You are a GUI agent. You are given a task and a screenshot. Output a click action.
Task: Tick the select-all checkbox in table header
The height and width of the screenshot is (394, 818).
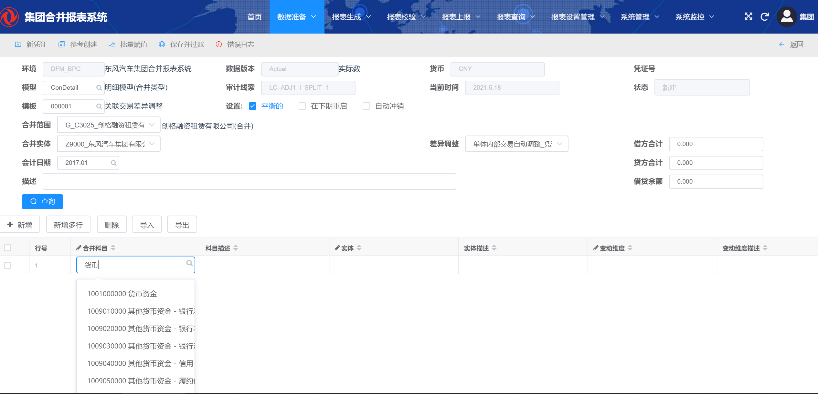point(7,248)
